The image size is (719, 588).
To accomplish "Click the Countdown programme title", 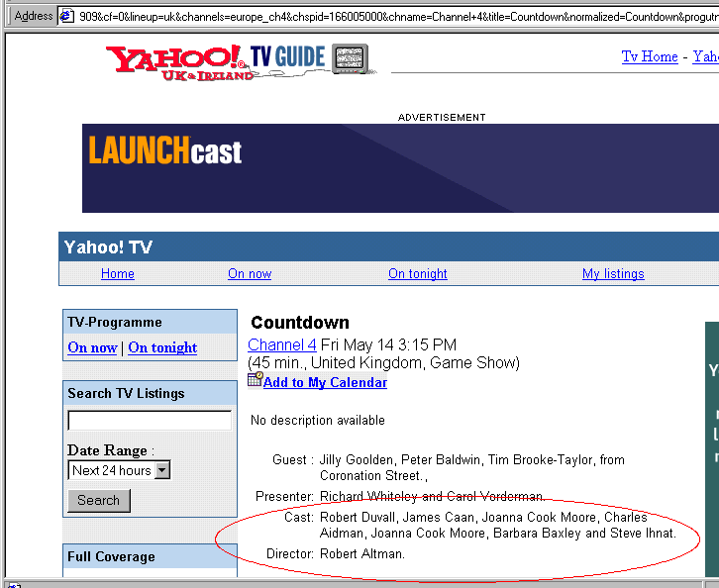I will (x=300, y=323).
